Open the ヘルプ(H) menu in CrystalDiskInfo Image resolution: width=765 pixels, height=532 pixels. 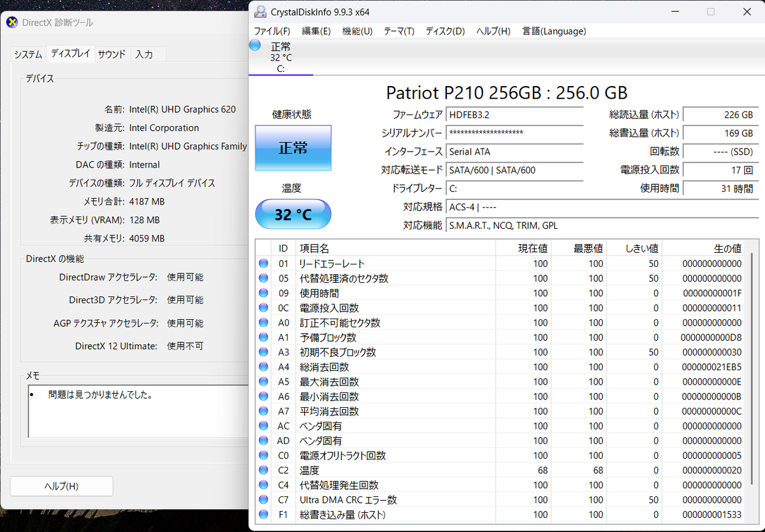click(x=493, y=31)
